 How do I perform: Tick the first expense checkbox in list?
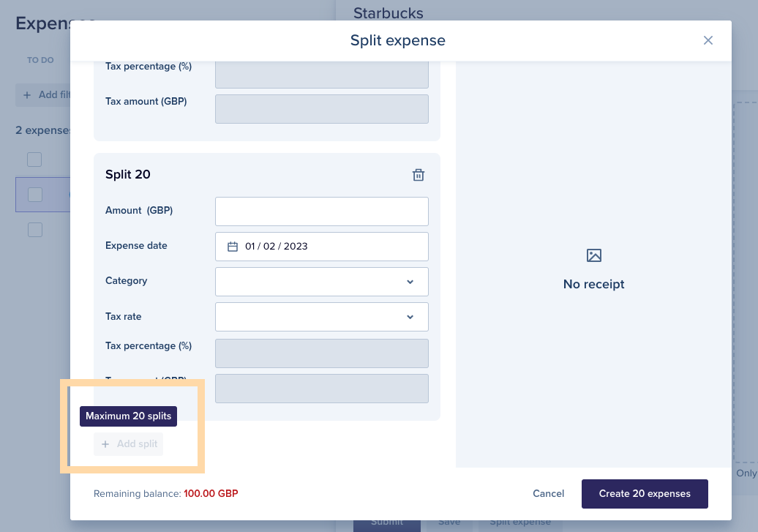(34, 160)
